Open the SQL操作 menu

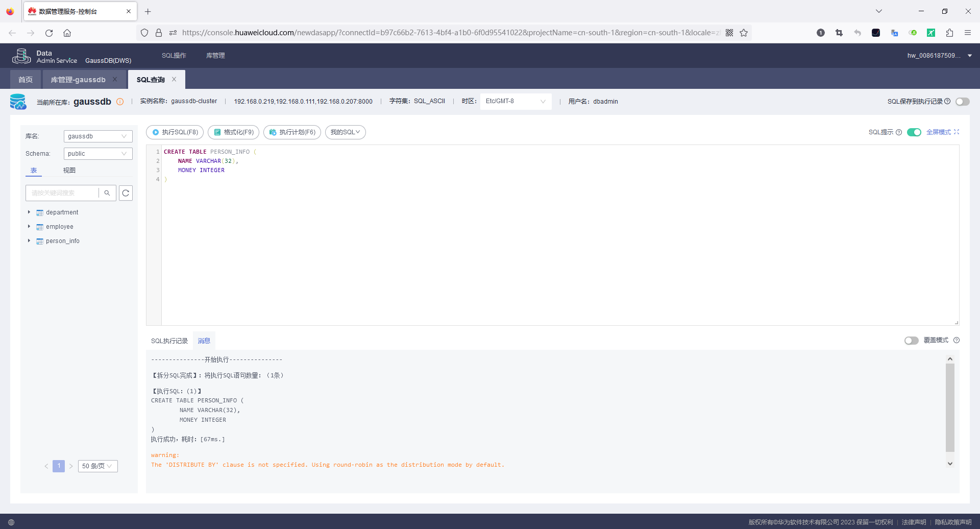coord(174,56)
